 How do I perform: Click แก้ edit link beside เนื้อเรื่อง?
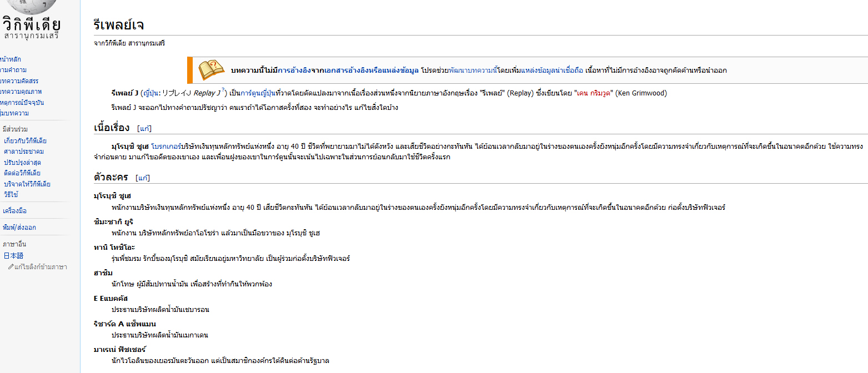pos(145,129)
